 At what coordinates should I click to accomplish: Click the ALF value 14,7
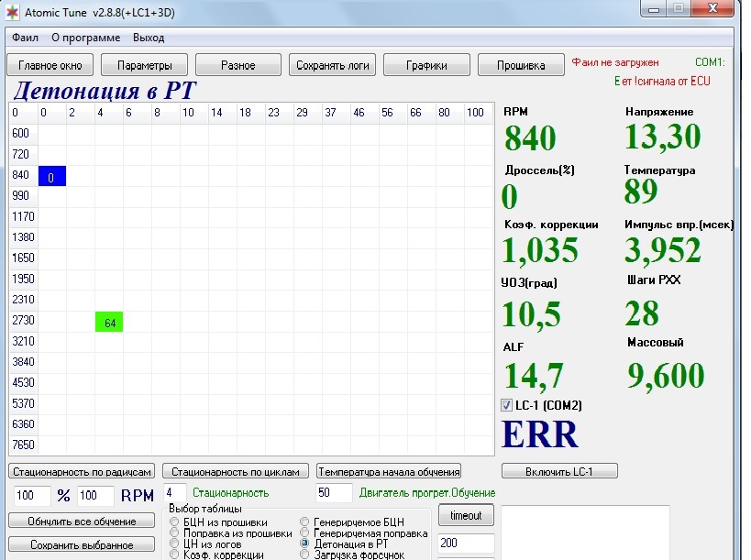pyautogui.click(x=534, y=376)
